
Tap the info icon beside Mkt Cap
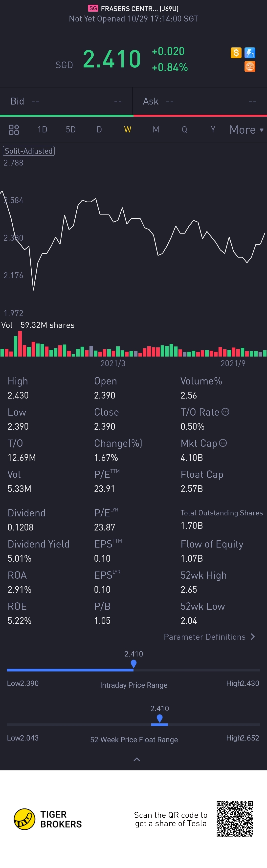(x=223, y=443)
